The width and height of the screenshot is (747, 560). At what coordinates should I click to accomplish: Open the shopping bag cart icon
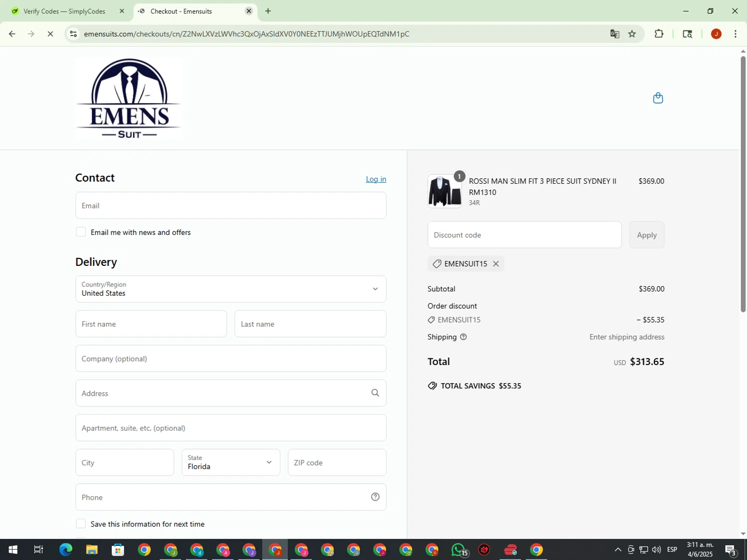pos(658,98)
